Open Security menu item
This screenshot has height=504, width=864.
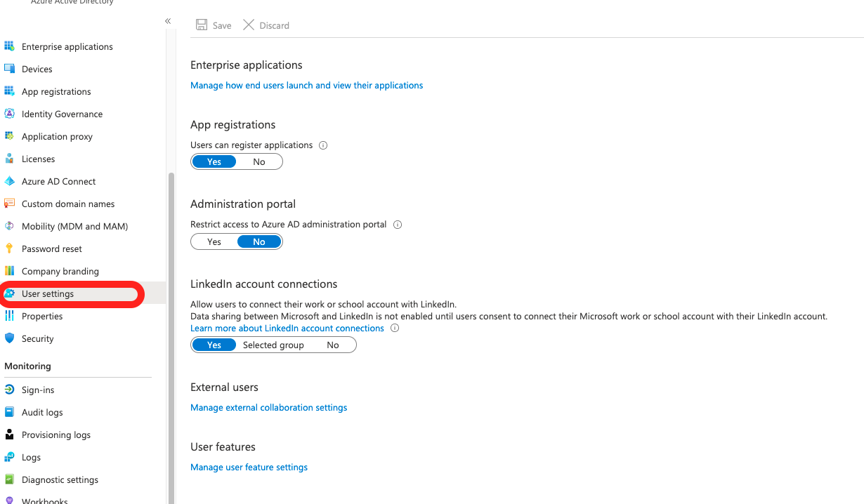click(38, 338)
